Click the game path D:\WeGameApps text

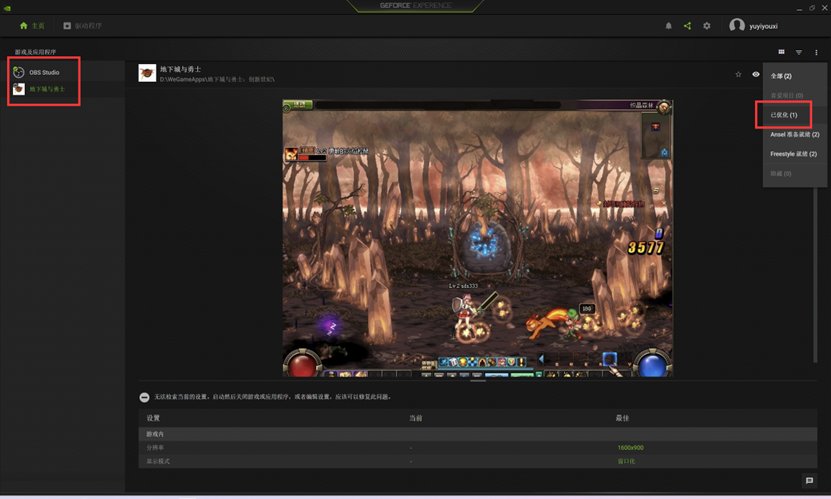(x=217, y=79)
